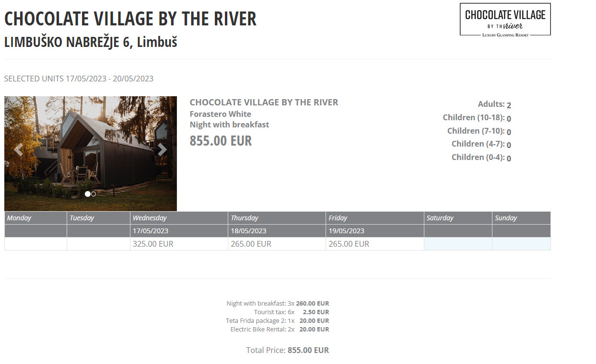Click the Total Price amount at the bottom
The image size is (596, 364).
click(x=308, y=350)
